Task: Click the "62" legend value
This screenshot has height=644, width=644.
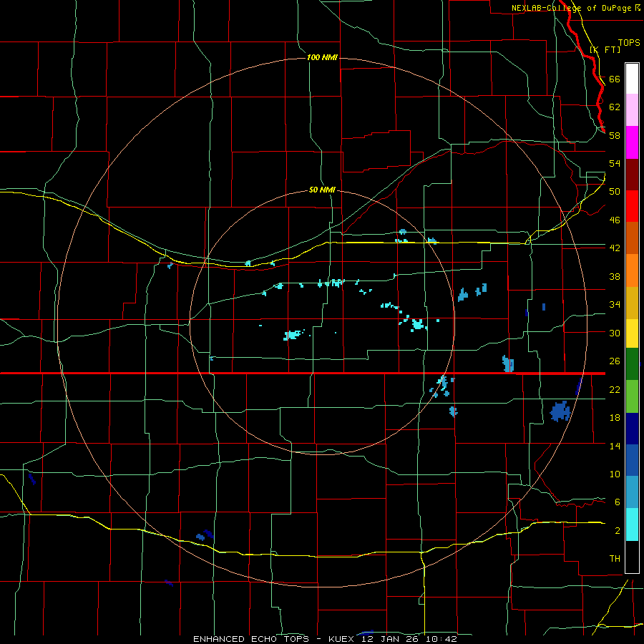Action: [x=615, y=107]
